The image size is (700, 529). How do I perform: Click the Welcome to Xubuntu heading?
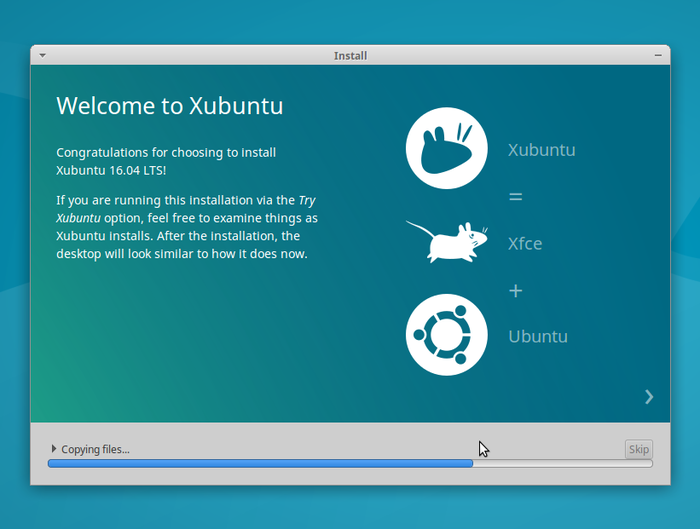170,106
